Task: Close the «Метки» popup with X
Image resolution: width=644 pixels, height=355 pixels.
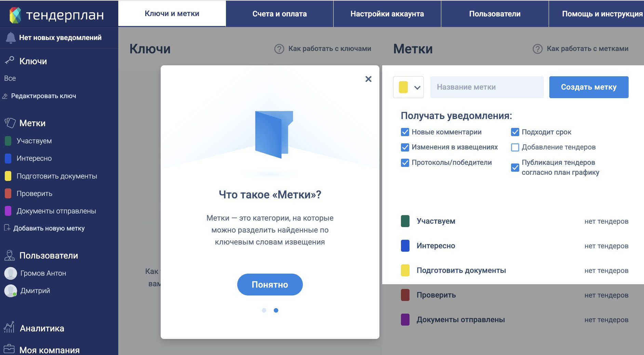Action: point(368,79)
